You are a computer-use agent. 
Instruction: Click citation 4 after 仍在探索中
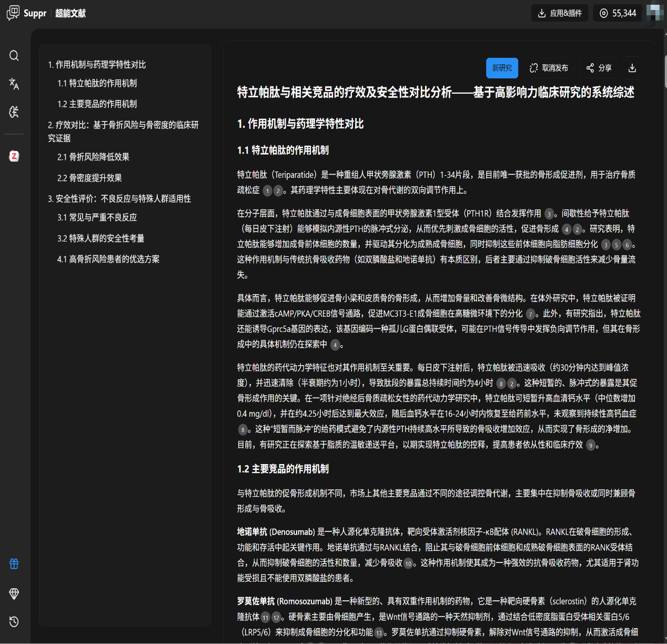[335, 345]
